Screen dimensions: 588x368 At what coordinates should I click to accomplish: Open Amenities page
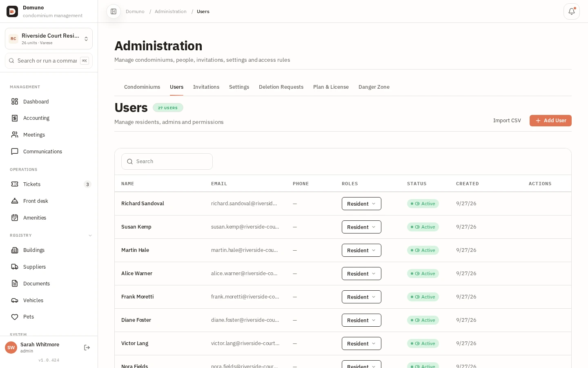[x=49, y=218]
